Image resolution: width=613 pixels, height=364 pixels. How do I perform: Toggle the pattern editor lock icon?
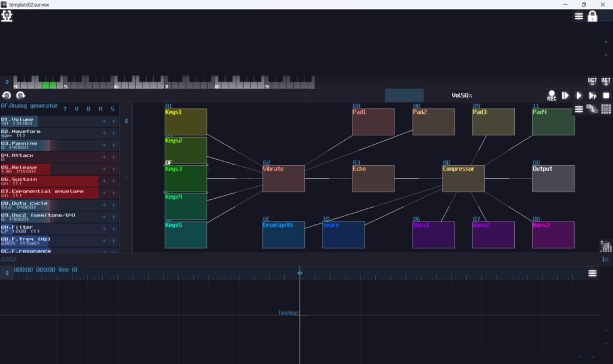pyautogui.click(x=593, y=16)
